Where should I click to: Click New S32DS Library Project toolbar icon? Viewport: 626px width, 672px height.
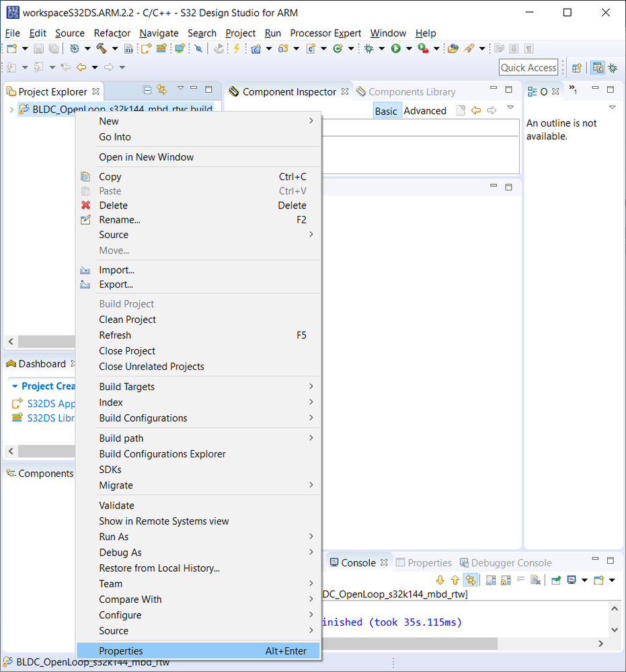click(x=161, y=48)
